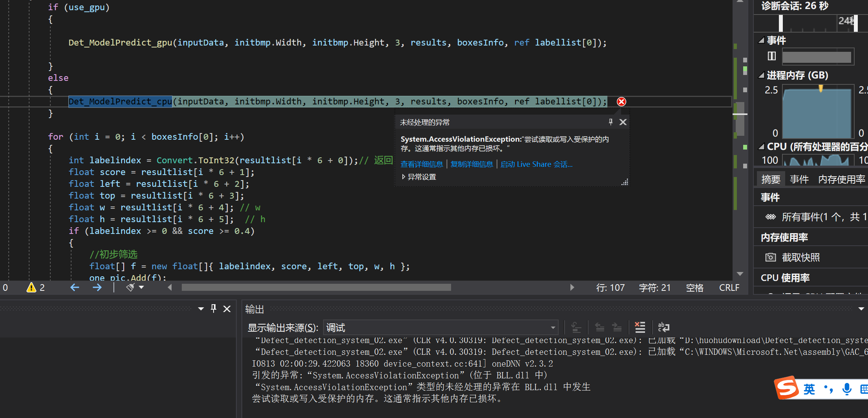Switch to Events tab

pyautogui.click(x=799, y=179)
